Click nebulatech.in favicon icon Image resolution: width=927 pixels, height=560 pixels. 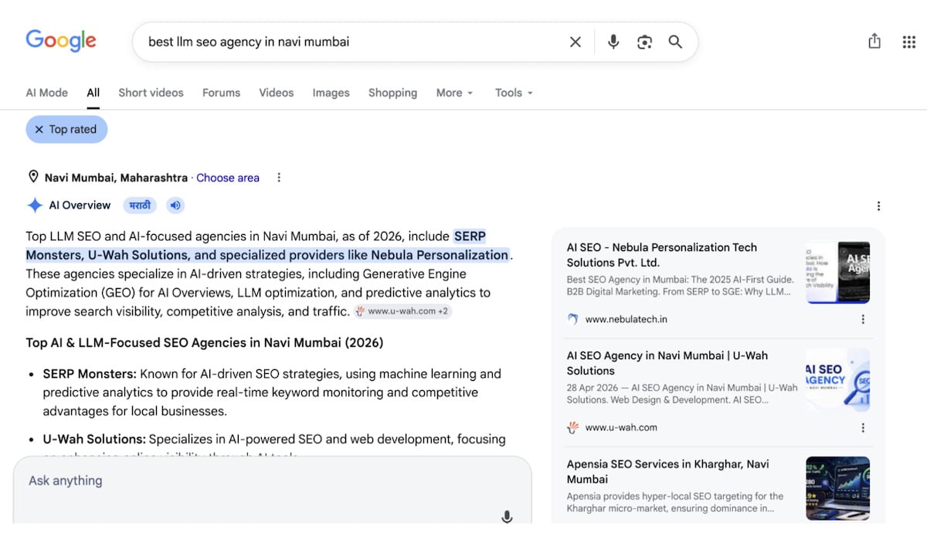coord(572,319)
